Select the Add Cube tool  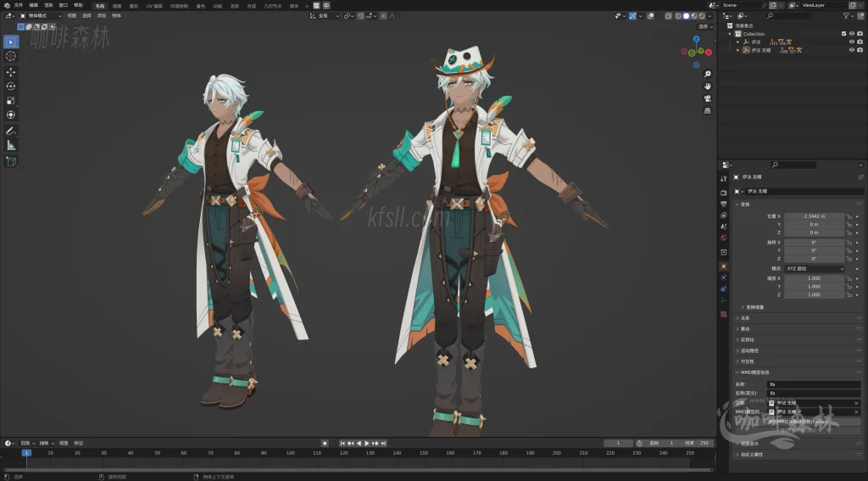click(x=10, y=161)
